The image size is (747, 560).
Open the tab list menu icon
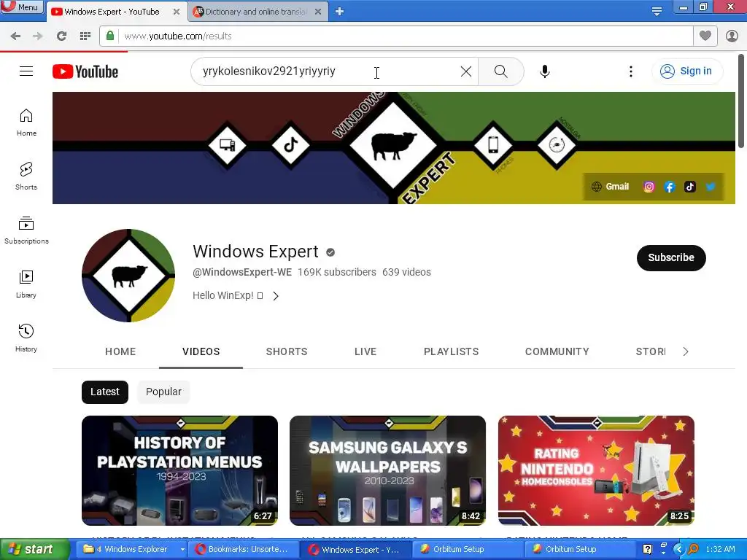pyautogui.click(x=657, y=12)
